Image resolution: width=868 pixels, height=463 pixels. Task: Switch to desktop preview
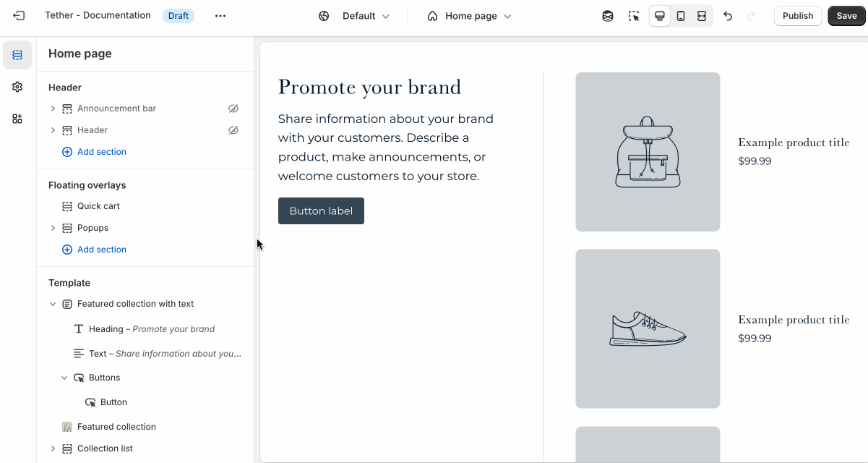coord(660,16)
